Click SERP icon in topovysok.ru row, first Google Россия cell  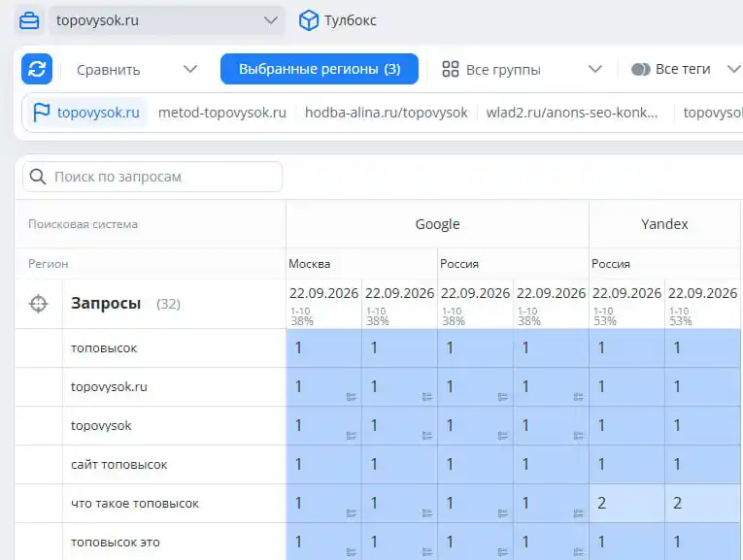click(503, 397)
